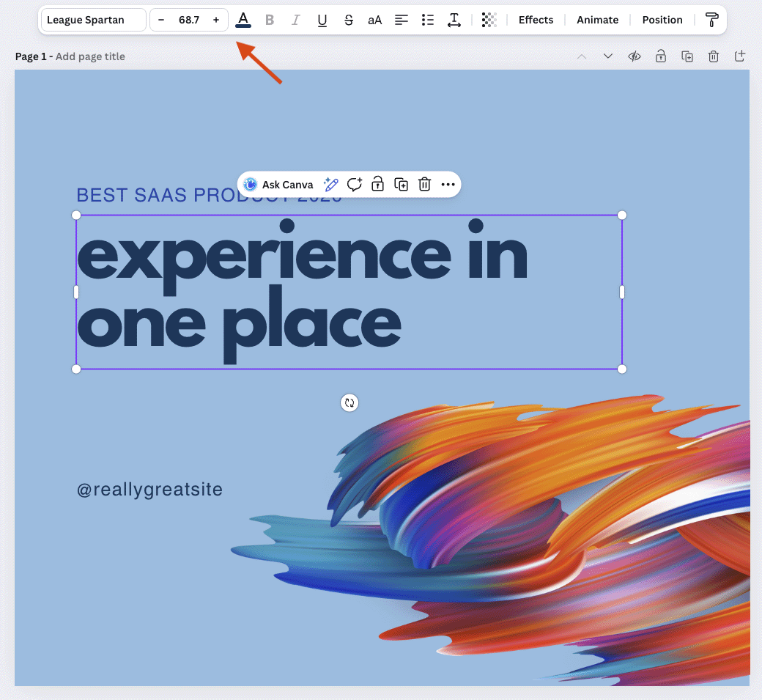Open the transparency checkerboard control
The image size is (762, 700).
coord(489,20)
